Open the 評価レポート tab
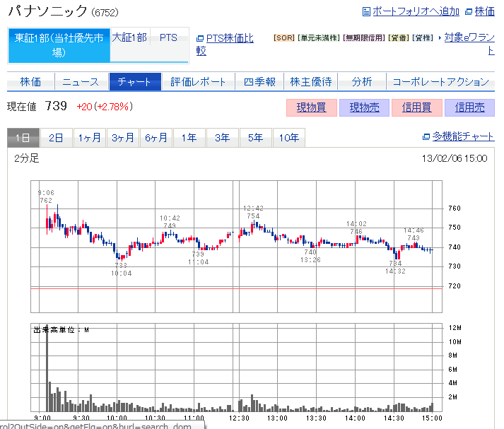 pyautogui.click(x=198, y=82)
